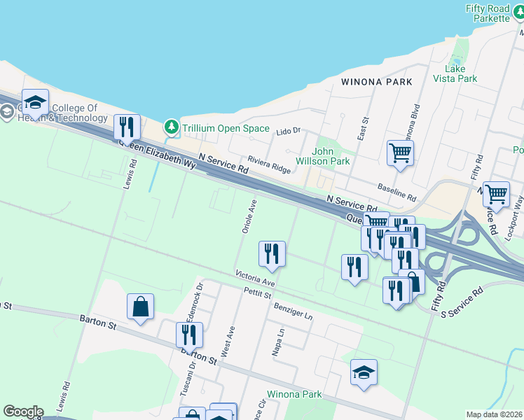Click the Lake Vista Park label
This screenshot has width=524, height=420.
click(455, 73)
